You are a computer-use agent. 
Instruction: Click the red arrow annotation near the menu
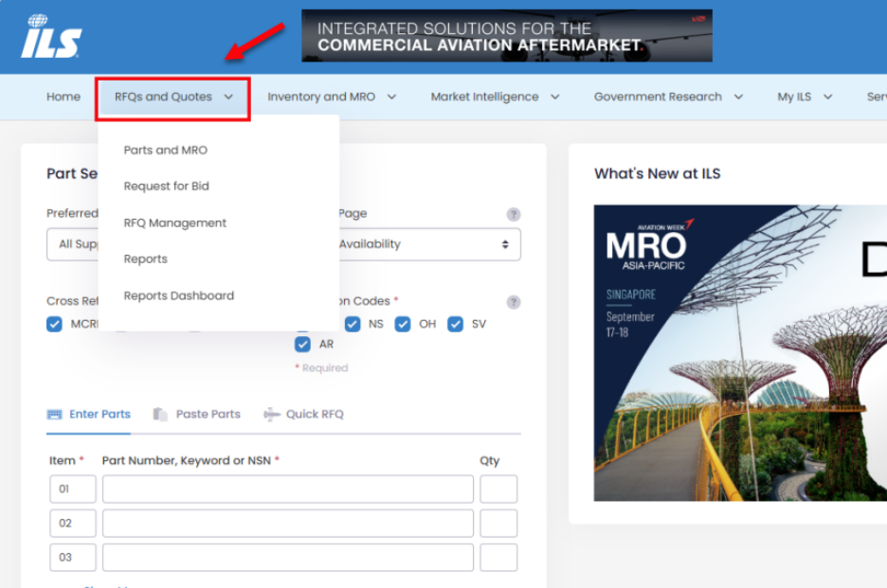[256, 43]
